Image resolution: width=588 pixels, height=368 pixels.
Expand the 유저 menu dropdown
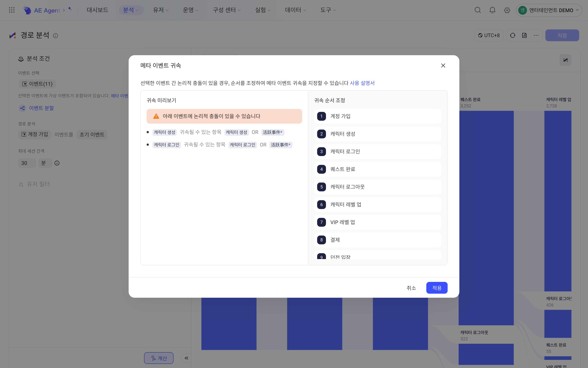pos(161,10)
